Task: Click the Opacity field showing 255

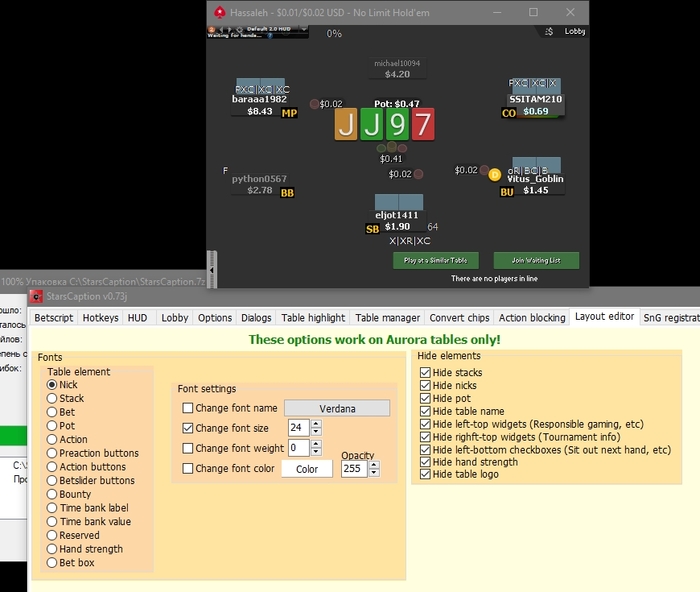Action: [x=354, y=469]
